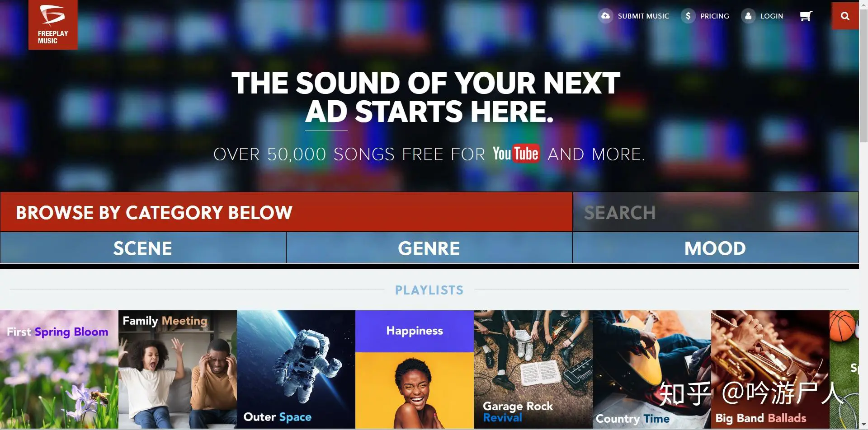Viewport: 868px width, 430px height.
Task: Expand the Scene category tab
Action: (x=143, y=248)
